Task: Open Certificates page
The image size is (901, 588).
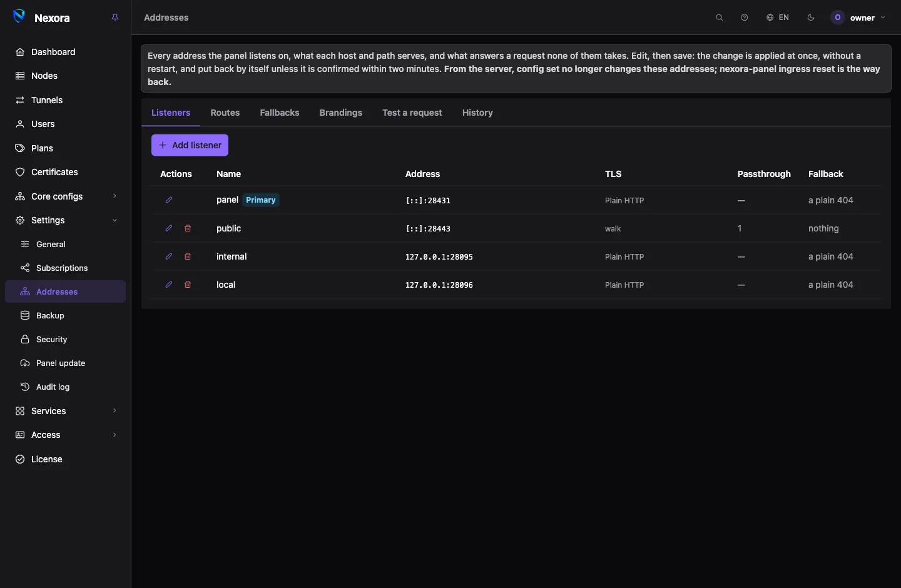Action: (66, 172)
